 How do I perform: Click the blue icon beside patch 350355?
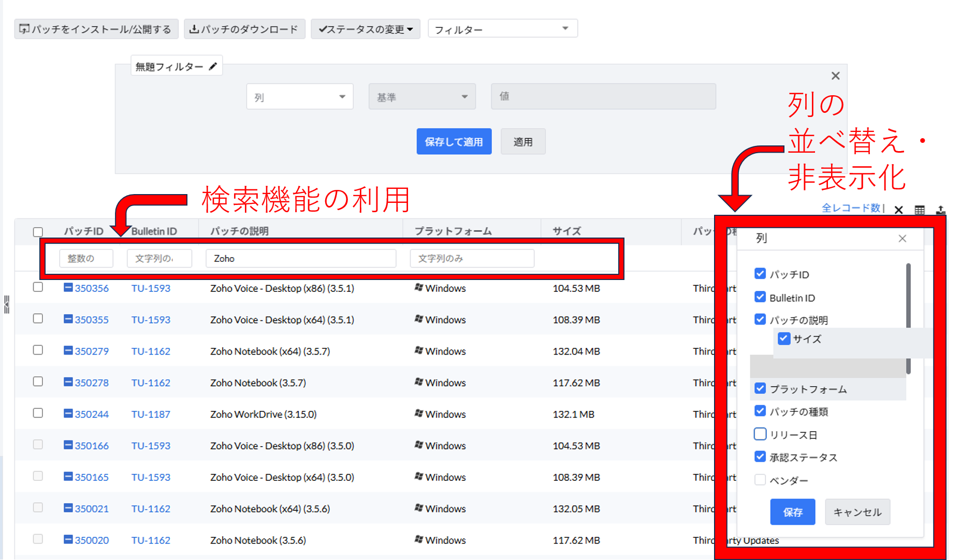[x=68, y=319]
